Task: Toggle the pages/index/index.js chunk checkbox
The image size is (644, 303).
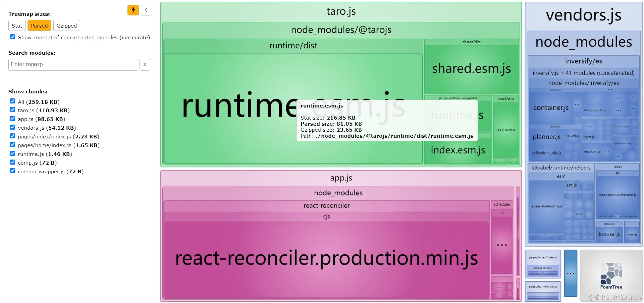Action: (12, 136)
